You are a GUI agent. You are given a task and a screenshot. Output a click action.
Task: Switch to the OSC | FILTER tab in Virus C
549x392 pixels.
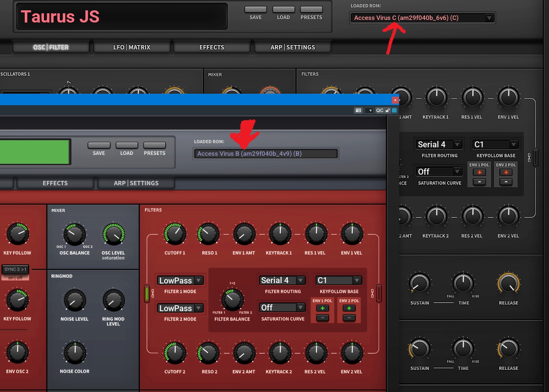pos(51,47)
